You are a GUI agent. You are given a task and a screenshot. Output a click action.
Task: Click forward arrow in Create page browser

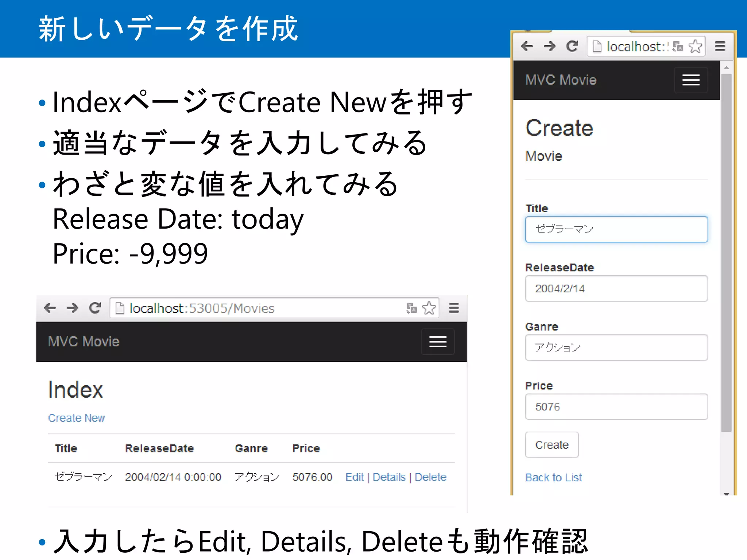tap(550, 46)
